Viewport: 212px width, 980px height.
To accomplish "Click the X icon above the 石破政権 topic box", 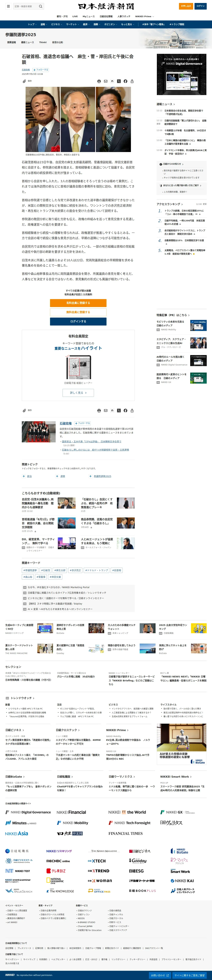I will click(x=119, y=411).
